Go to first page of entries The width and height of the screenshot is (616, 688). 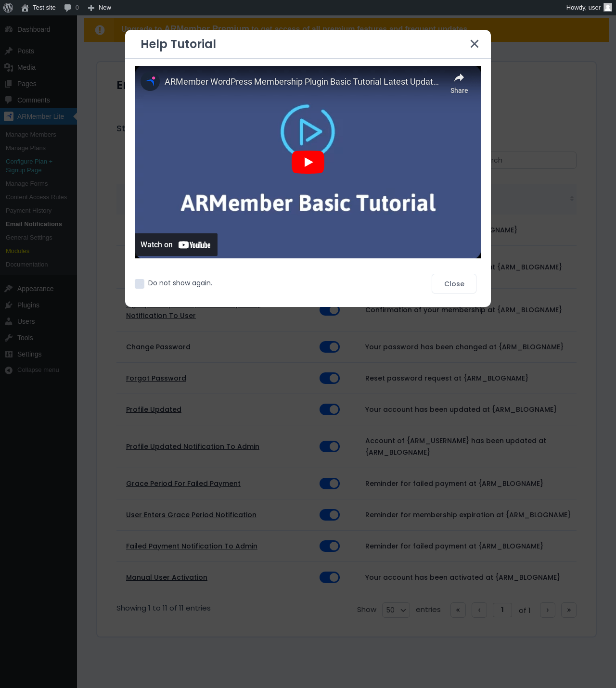click(458, 610)
